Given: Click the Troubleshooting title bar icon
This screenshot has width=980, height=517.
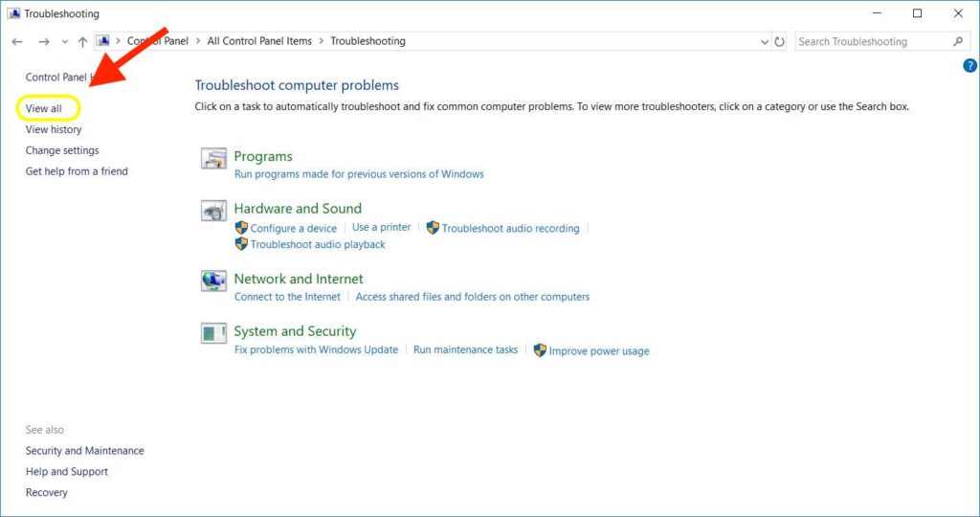Looking at the screenshot, I should (13, 13).
